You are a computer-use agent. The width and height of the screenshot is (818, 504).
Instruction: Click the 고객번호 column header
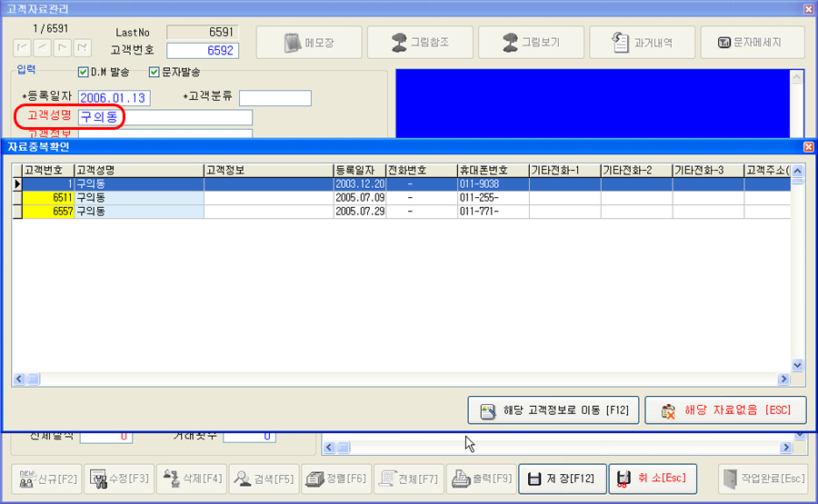(x=48, y=171)
